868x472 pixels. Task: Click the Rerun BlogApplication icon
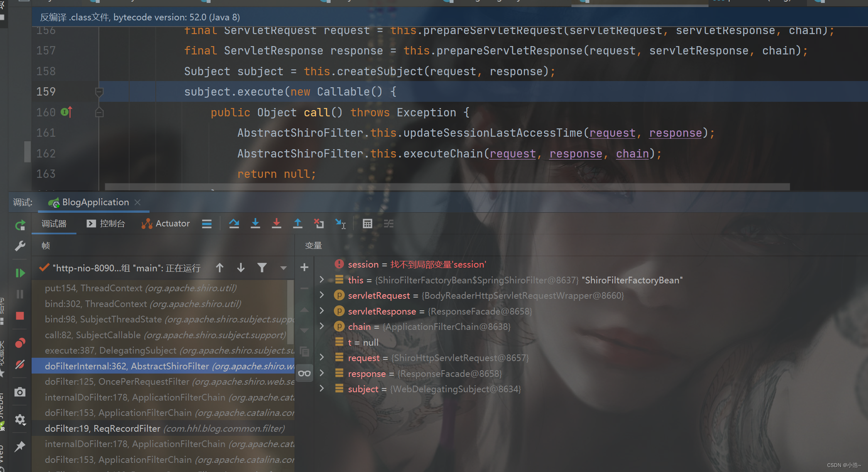pos(20,225)
